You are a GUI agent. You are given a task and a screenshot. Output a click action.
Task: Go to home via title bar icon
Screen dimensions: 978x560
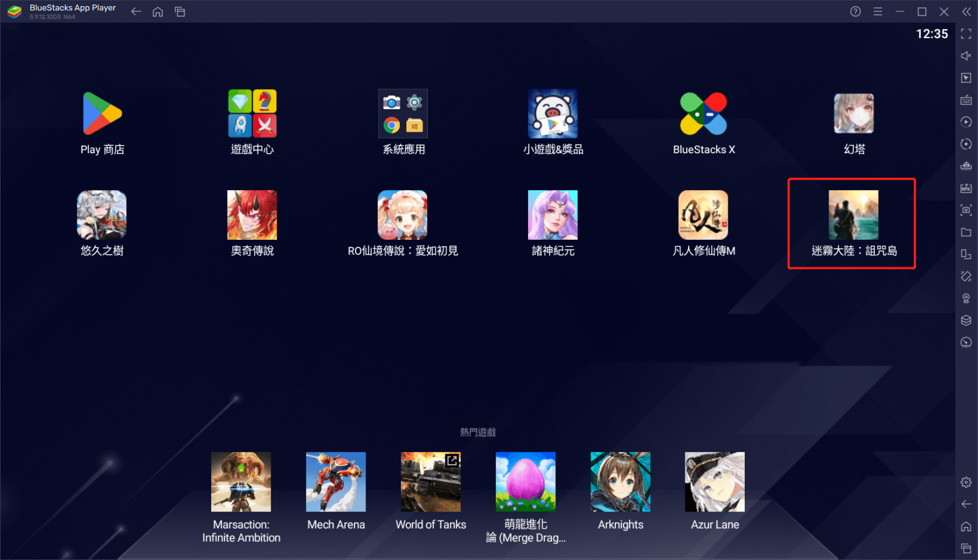[x=158, y=12]
